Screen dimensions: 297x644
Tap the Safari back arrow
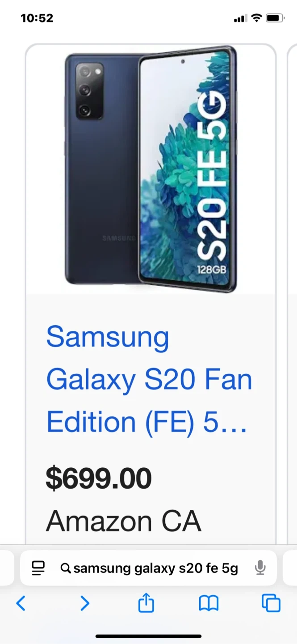tap(21, 604)
